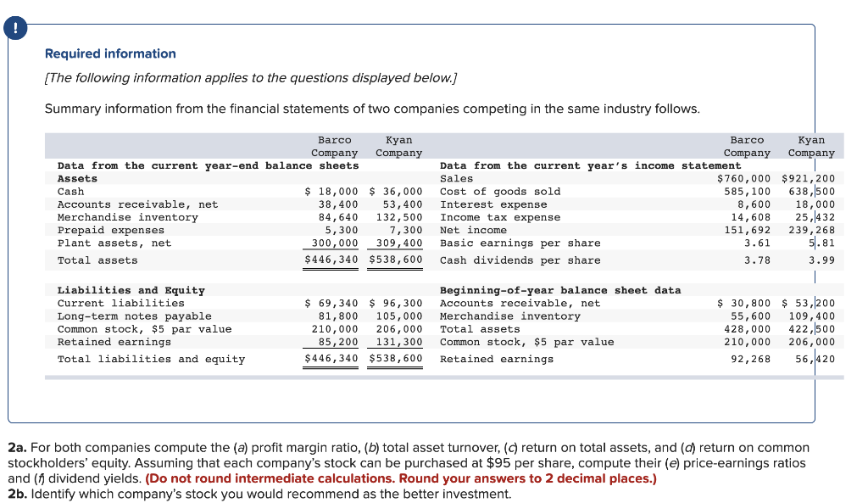Click the italic 'The following information applies' note
This screenshot has width=868, height=503.
click(x=251, y=77)
